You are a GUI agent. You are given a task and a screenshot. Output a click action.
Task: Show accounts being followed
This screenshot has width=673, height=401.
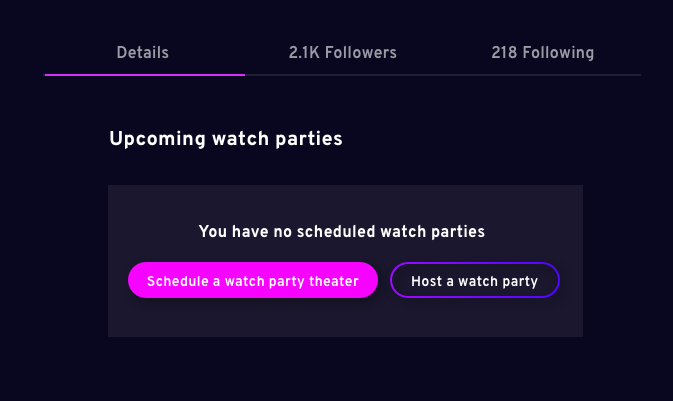543,53
